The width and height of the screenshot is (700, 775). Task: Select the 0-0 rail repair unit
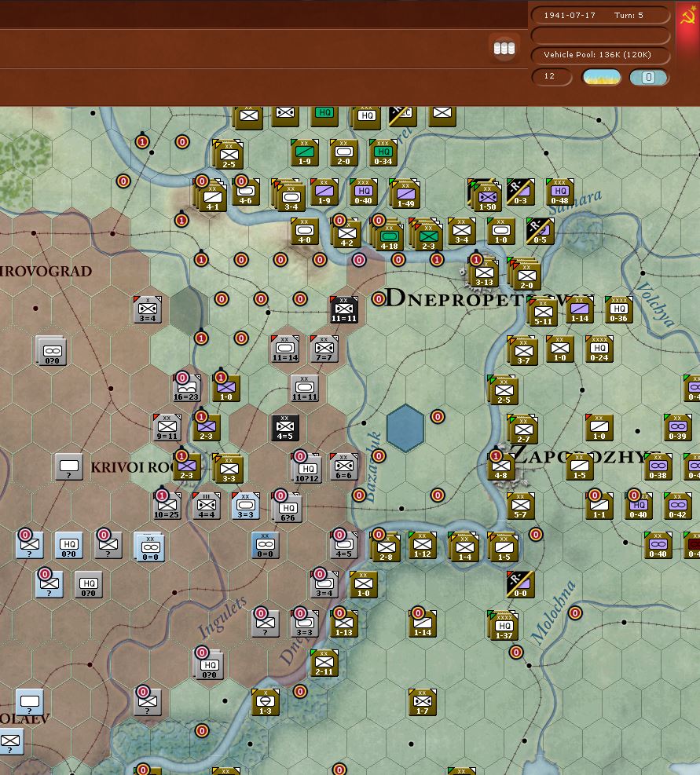pyautogui.click(x=520, y=584)
